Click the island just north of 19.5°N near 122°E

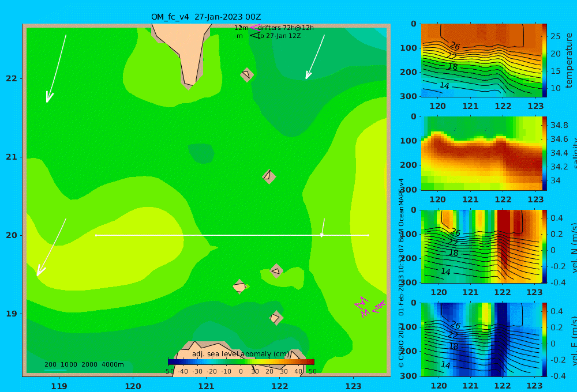coord(276,271)
